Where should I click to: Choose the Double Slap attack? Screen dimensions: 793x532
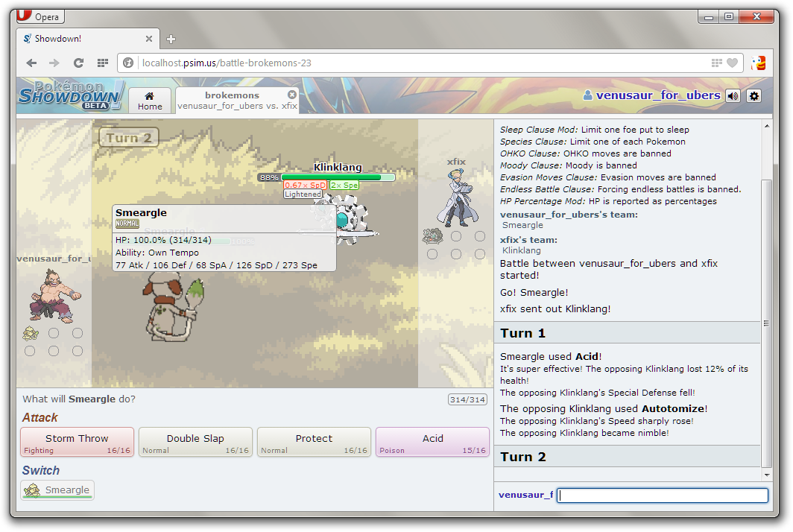195,442
